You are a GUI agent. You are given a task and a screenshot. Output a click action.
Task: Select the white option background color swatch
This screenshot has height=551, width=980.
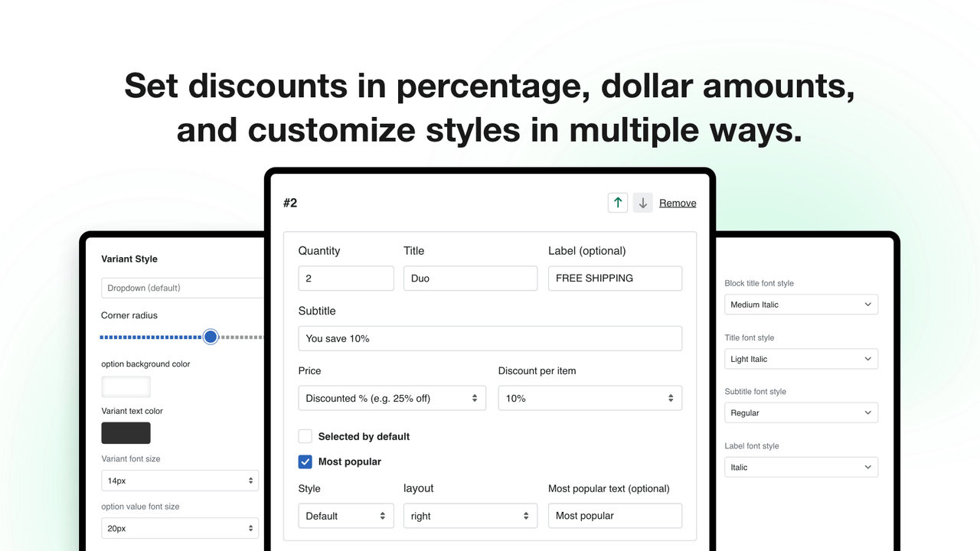pos(126,386)
